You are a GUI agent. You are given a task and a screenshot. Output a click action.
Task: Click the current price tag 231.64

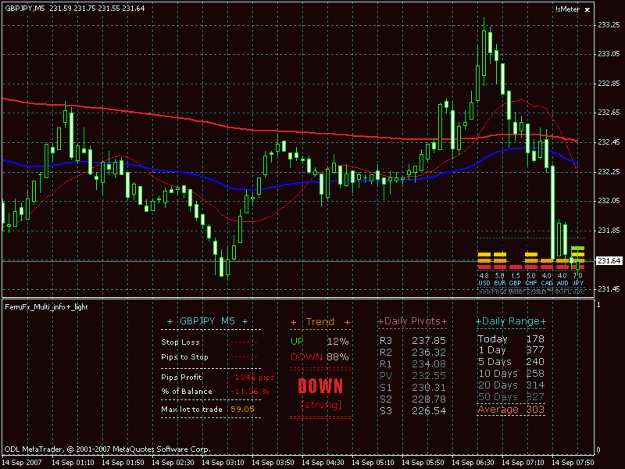609,261
